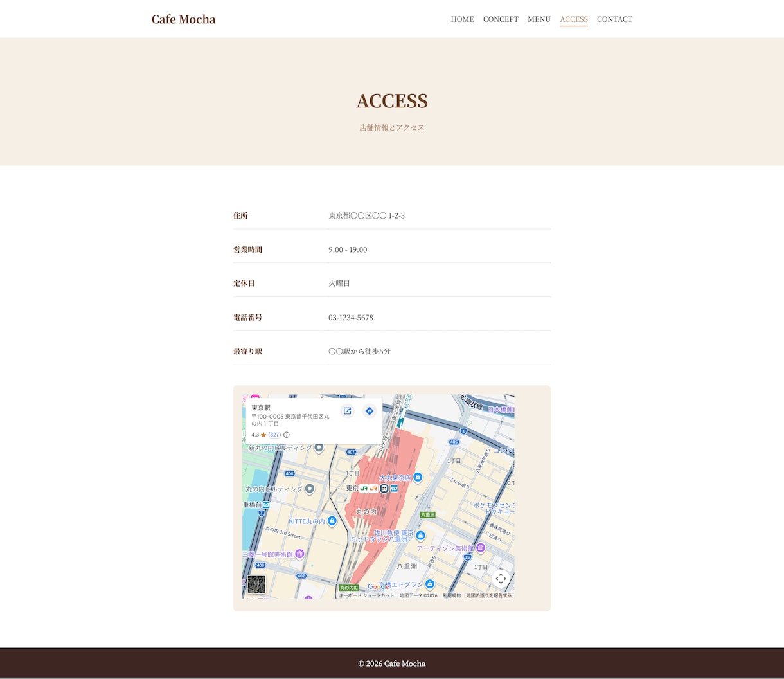Click the 火曜日 closed day value
This screenshot has width=784, height=679.
(x=339, y=284)
